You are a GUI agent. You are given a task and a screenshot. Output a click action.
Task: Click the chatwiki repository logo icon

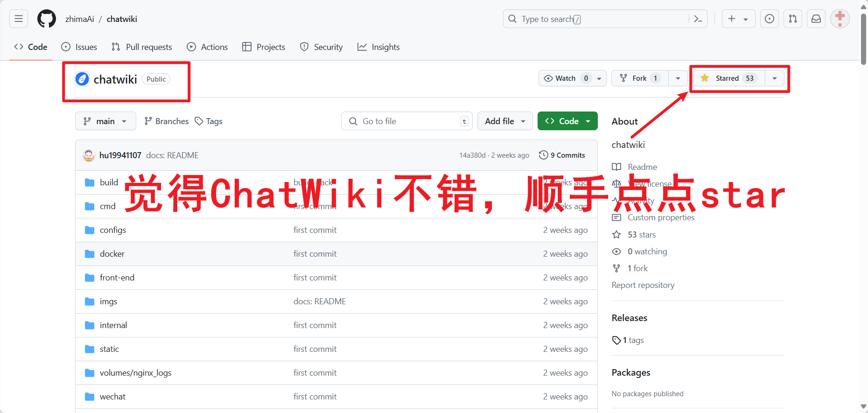coord(82,79)
